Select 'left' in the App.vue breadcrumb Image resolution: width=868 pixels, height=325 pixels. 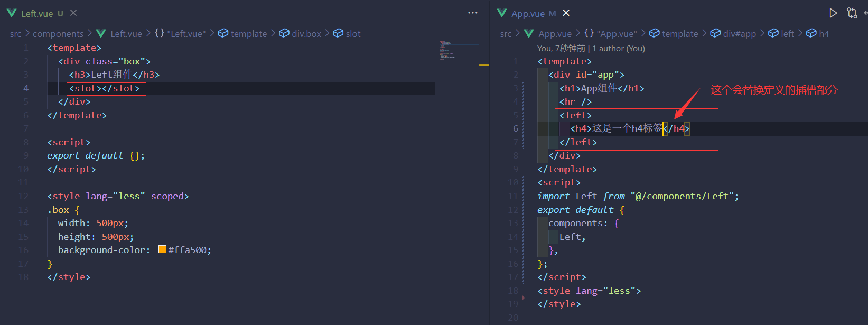pos(787,34)
